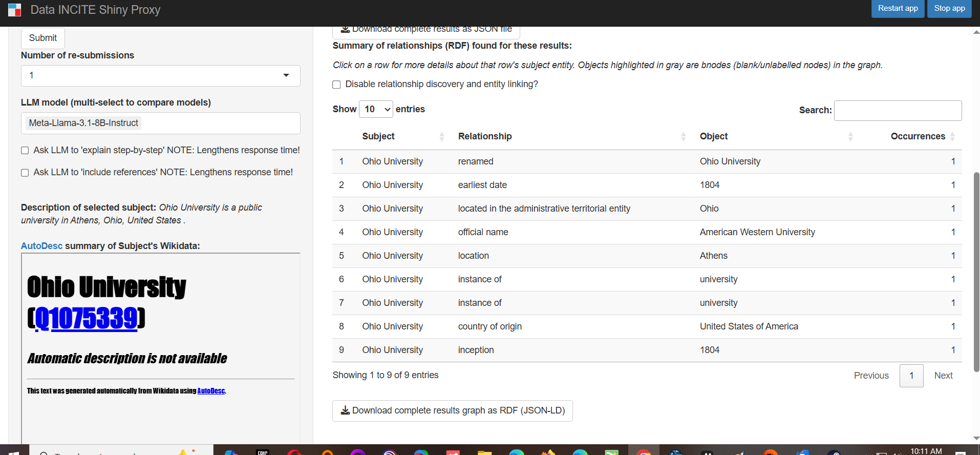Enable 'explain step-by-step' LLM option
The height and width of the screenshot is (455, 980).
point(25,150)
